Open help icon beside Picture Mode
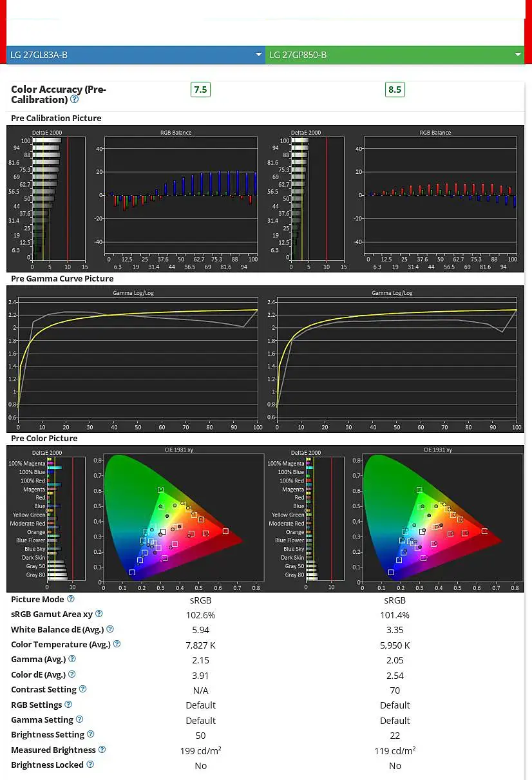Screen dimensions: 532x780 tap(70, 599)
